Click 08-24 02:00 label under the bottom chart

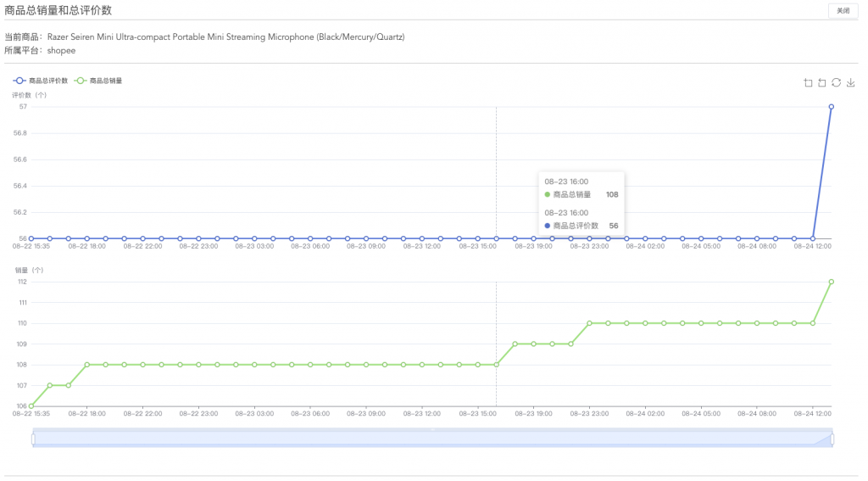click(645, 414)
